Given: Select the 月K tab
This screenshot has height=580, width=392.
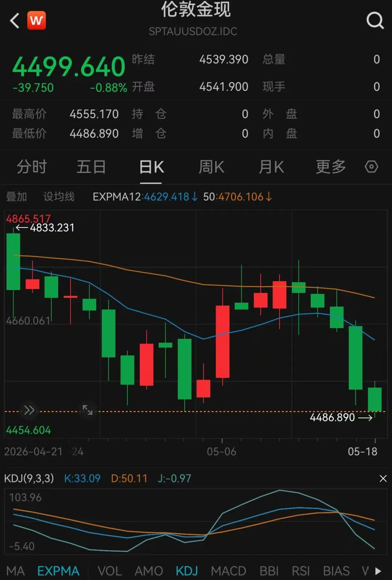Looking at the screenshot, I should 271,167.
